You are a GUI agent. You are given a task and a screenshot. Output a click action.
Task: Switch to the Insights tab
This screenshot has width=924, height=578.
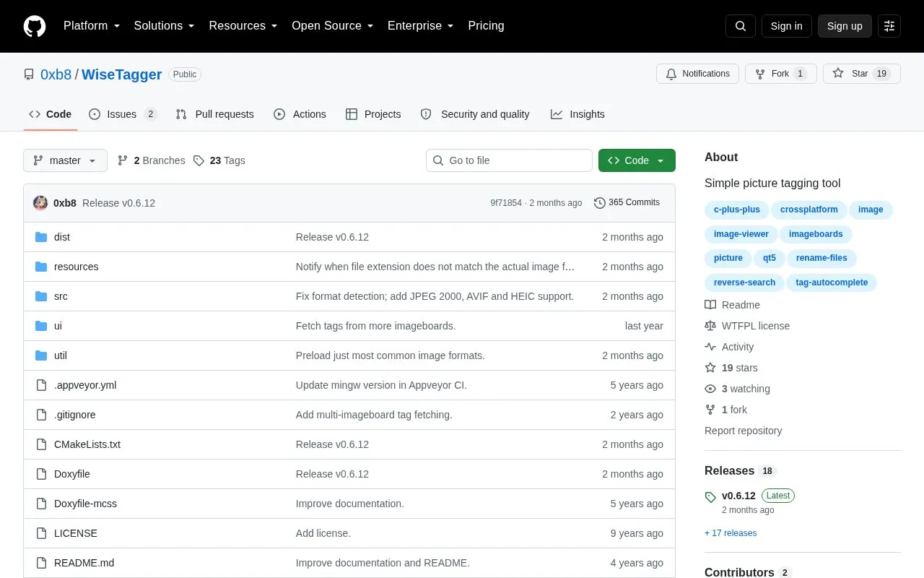pos(577,114)
